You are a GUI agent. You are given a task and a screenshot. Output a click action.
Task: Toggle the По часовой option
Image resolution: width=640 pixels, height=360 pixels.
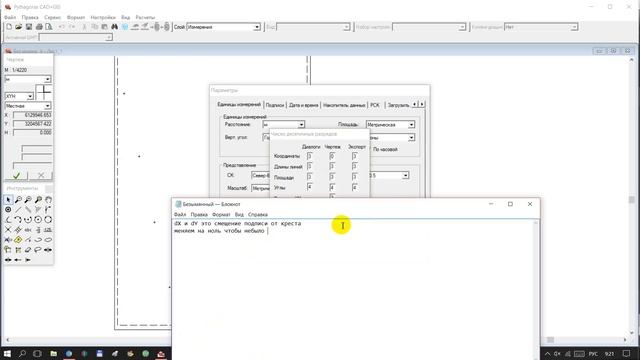click(x=384, y=149)
